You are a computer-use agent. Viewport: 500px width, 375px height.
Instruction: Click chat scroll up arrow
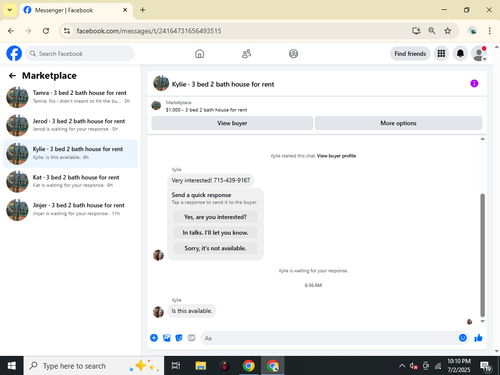(482, 139)
